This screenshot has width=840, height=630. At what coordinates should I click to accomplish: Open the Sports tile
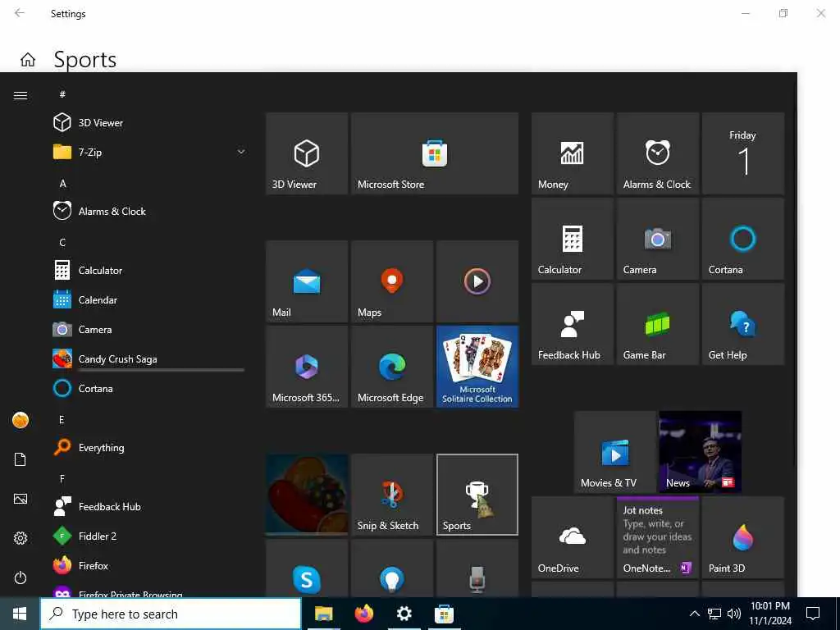click(477, 495)
